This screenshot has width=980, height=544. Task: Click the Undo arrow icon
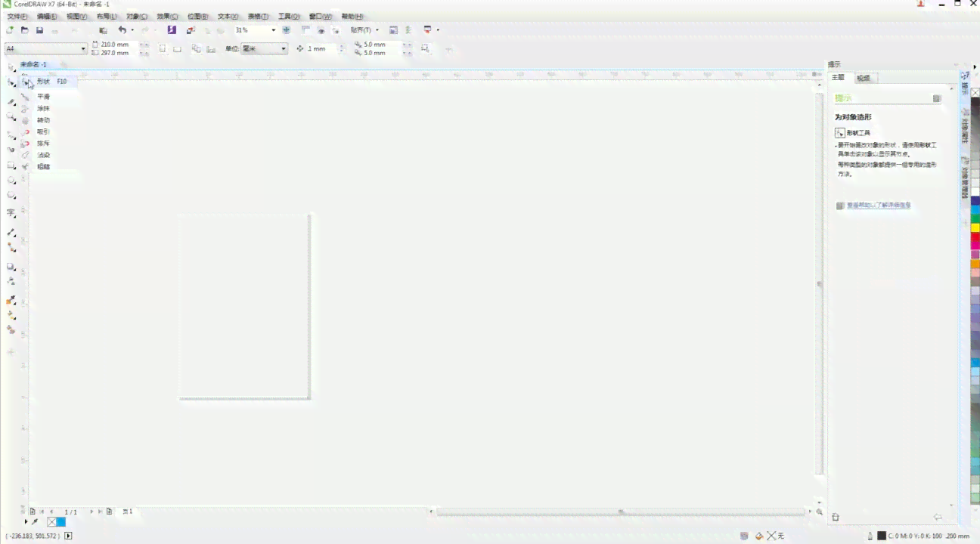[122, 30]
